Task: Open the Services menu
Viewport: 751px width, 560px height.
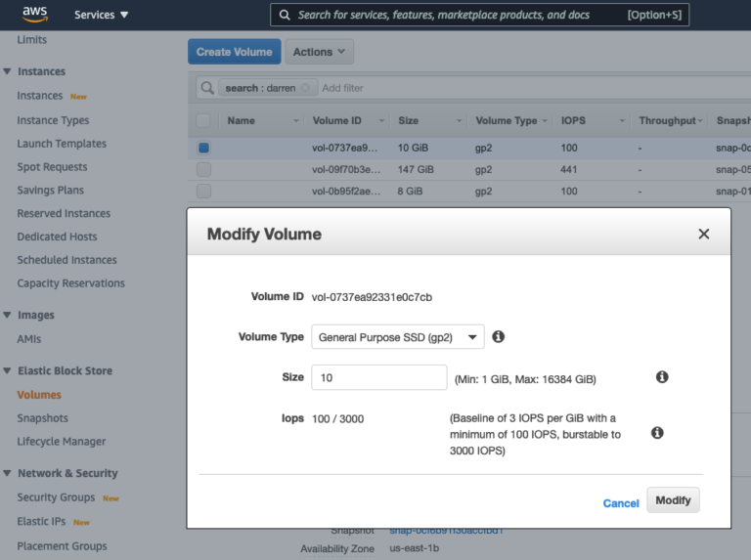Action: coord(102,15)
